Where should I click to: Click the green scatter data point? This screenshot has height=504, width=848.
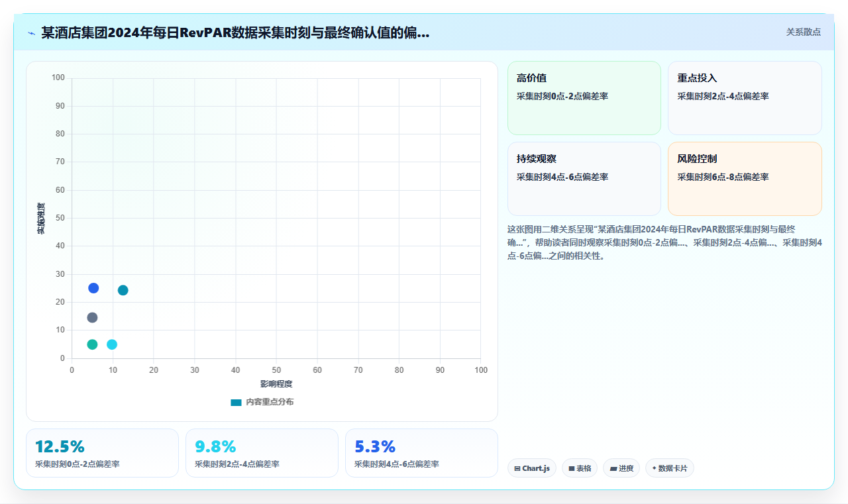92,344
